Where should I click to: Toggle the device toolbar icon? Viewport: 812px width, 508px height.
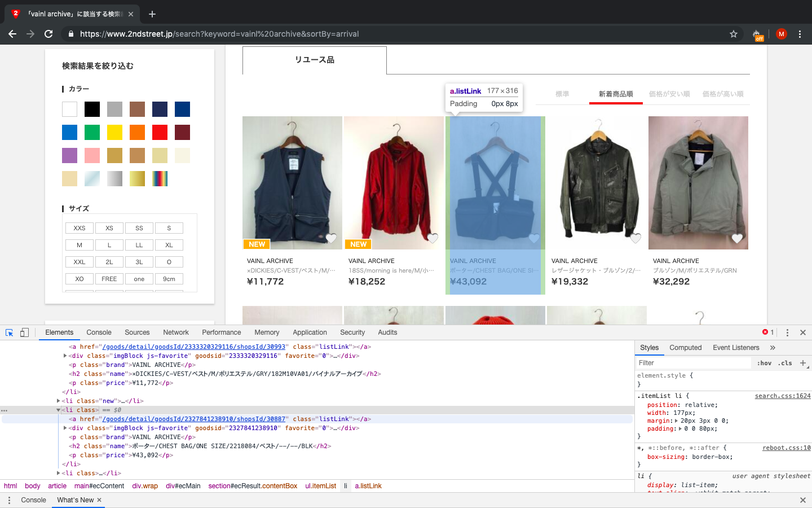(x=24, y=332)
